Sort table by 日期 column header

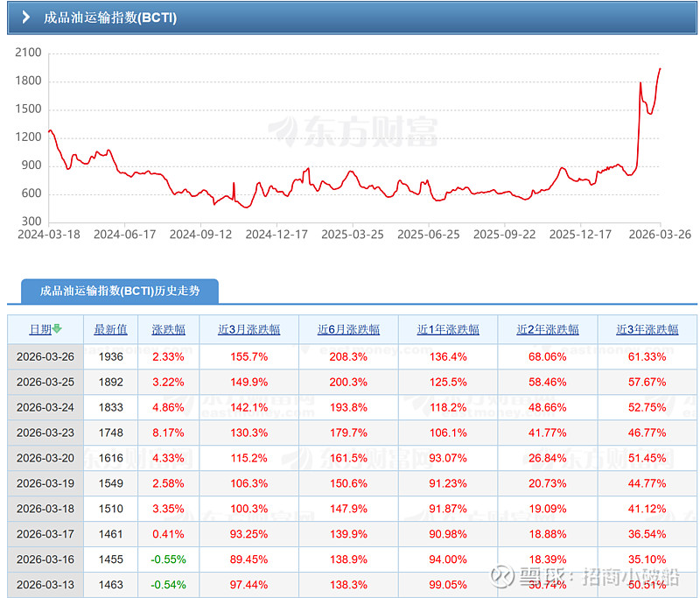[40, 329]
